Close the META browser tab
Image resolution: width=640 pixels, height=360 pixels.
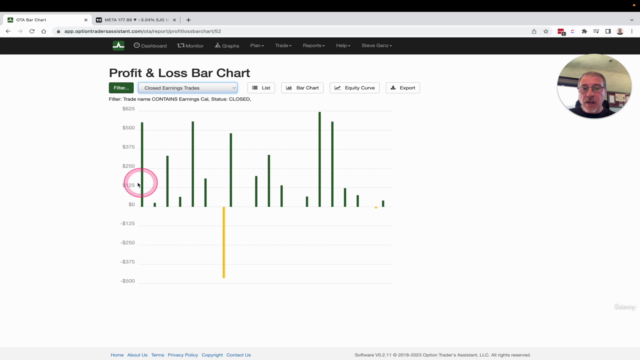174,20
